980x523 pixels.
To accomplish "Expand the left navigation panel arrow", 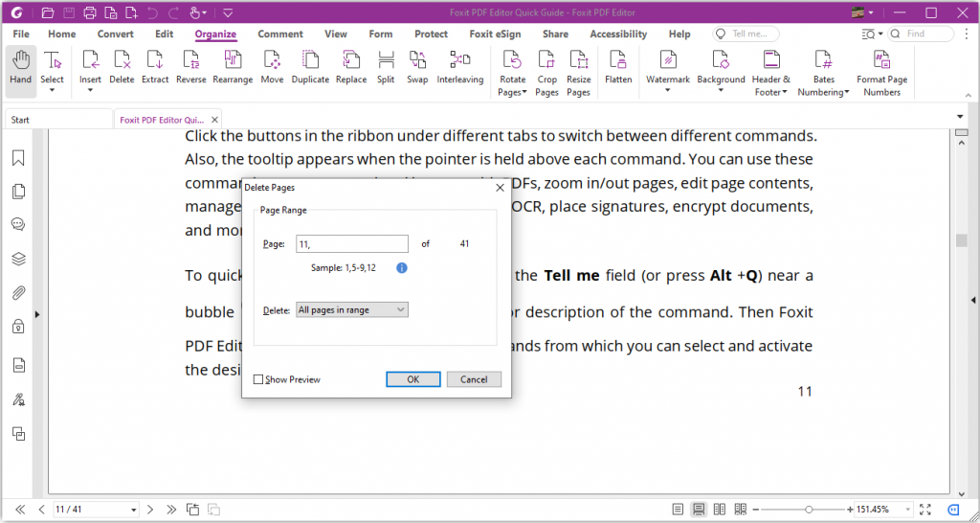I will [37, 314].
